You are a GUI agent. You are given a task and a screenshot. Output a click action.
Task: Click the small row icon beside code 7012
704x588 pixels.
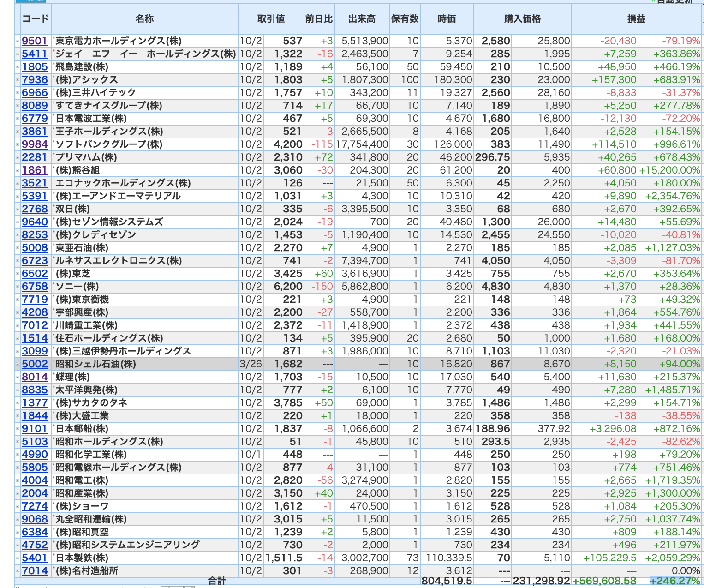point(18,325)
